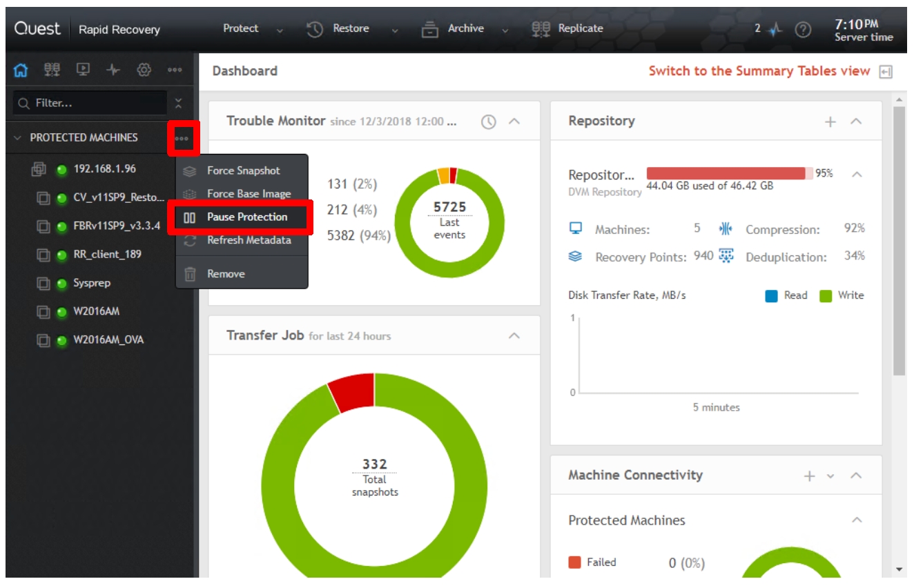914x588 pixels.
Task: Click the Deduplication icon
Action: 726,256
